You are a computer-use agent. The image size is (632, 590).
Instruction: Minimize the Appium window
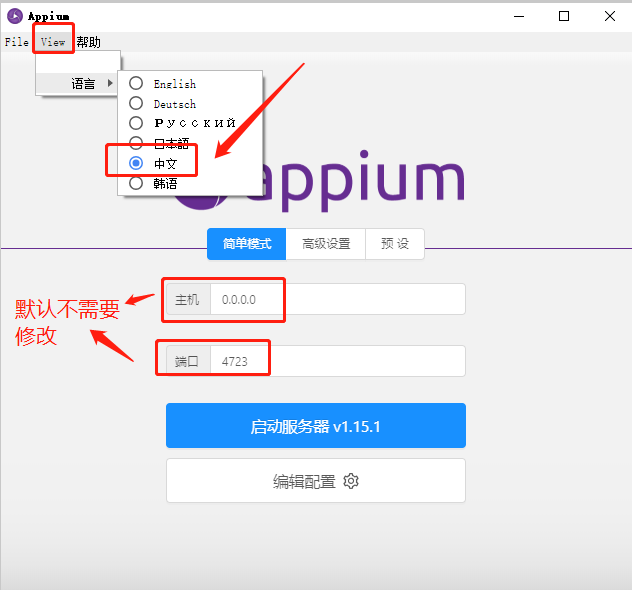[519, 16]
